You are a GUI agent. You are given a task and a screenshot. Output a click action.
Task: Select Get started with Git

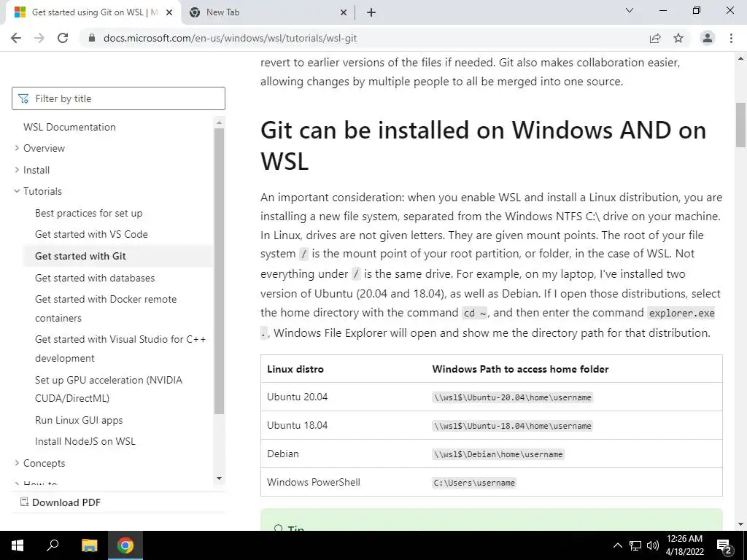pos(80,256)
